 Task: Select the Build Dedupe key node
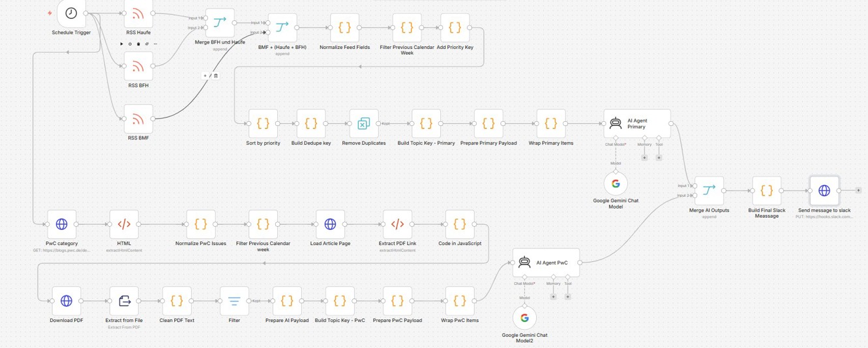pyautogui.click(x=311, y=123)
